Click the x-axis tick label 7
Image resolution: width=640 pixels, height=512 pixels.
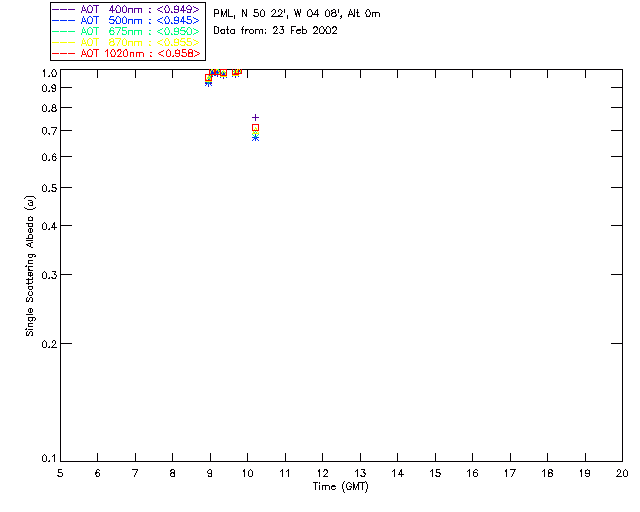tap(135, 473)
